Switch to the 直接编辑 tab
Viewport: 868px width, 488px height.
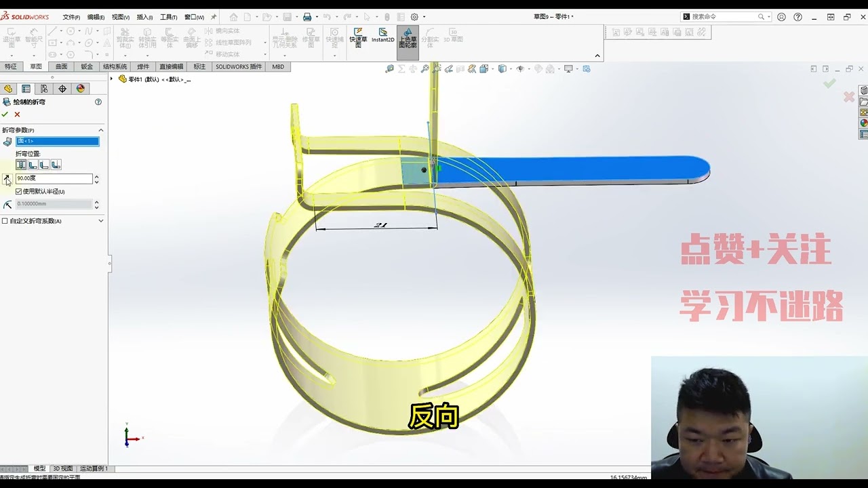[x=172, y=66]
